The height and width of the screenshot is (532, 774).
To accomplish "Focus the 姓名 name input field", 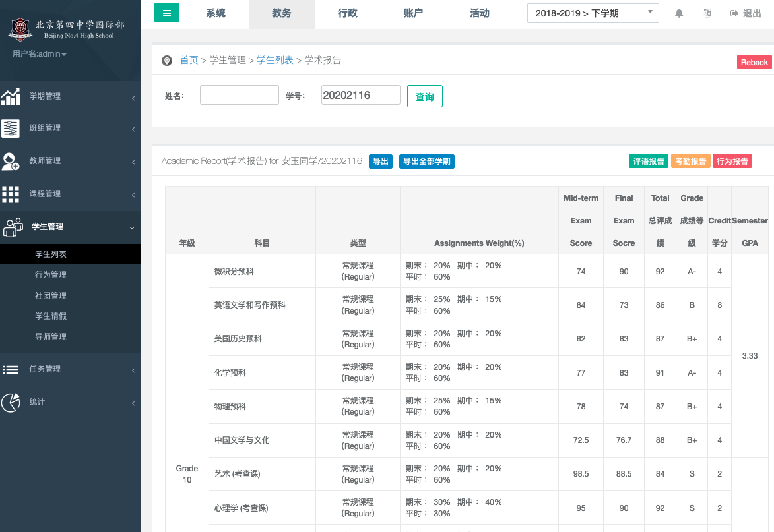I will point(240,95).
